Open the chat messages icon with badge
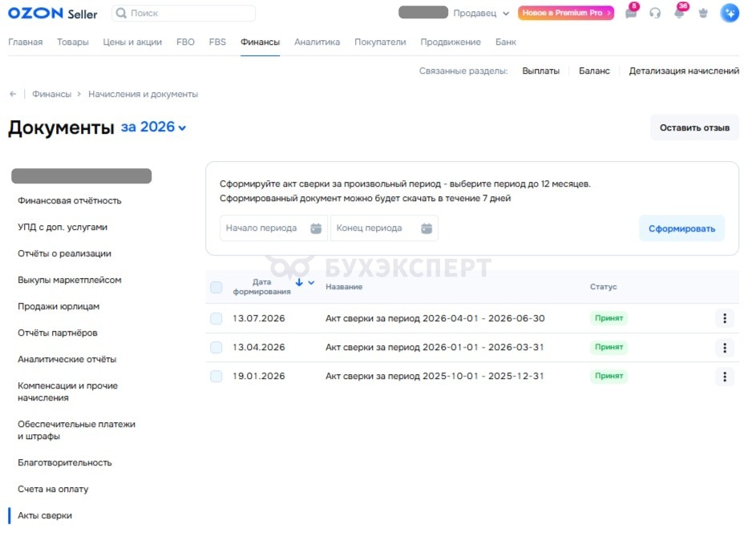The image size is (756, 536). click(631, 13)
